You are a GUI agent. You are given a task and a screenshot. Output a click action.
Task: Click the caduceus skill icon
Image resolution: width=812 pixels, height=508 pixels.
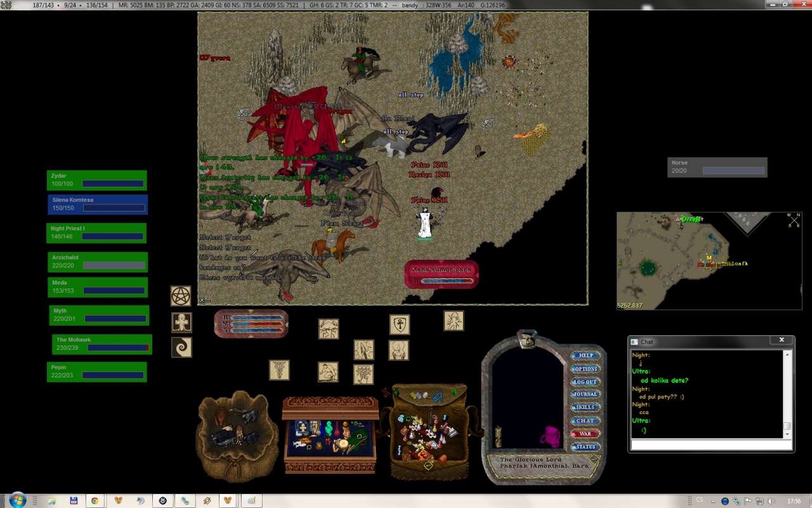coord(278,370)
